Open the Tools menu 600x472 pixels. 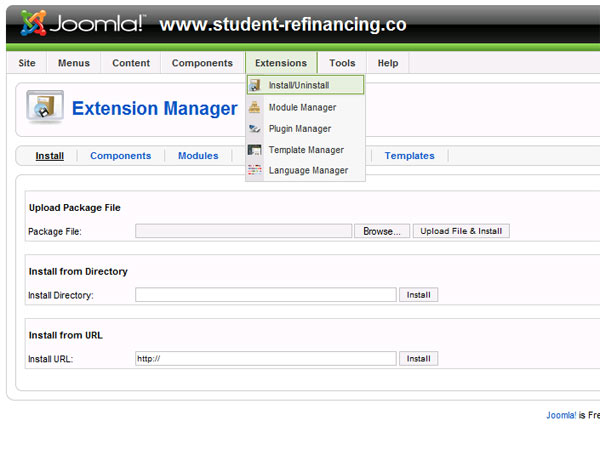tap(342, 63)
